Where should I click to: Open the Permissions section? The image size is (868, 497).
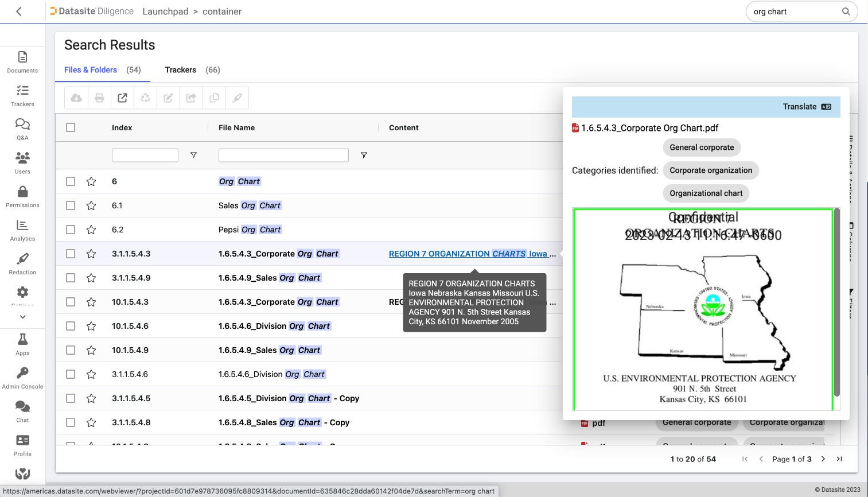22,196
